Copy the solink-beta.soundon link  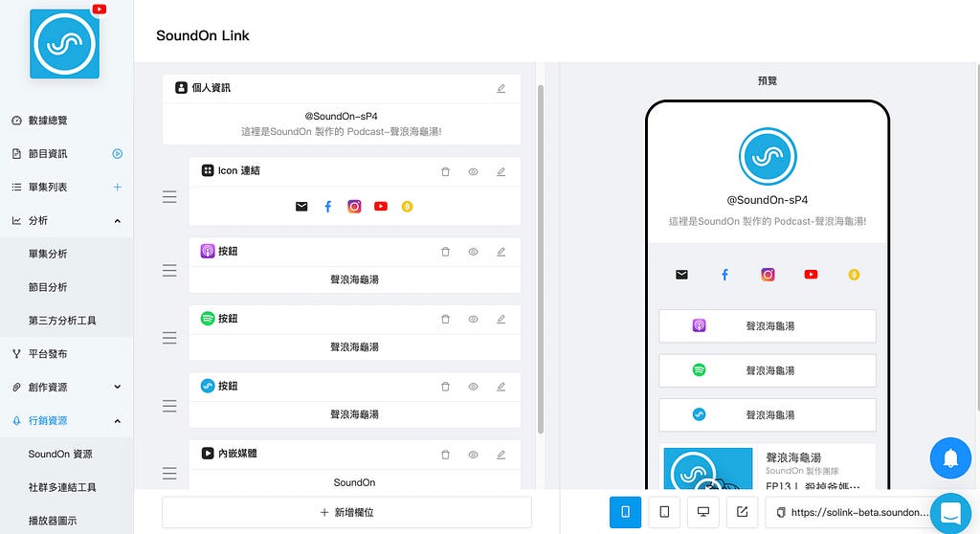(x=781, y=513)
